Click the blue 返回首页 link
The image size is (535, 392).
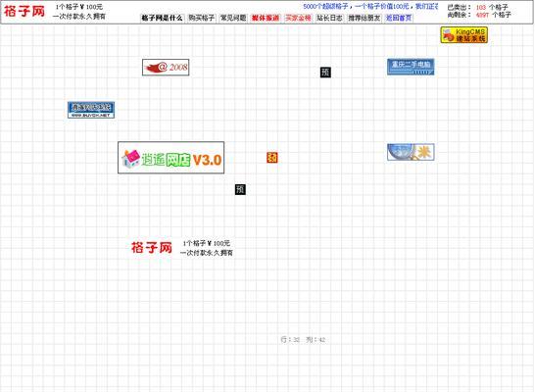[399, 18]
